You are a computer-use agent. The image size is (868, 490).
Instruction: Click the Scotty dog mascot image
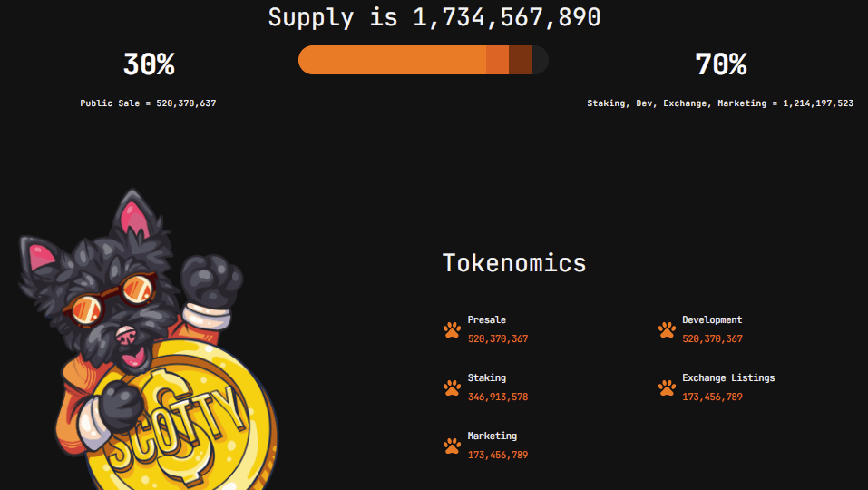tap(149, 338)
